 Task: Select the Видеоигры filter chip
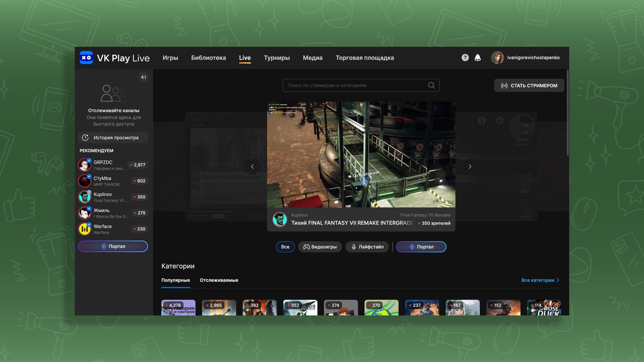320,247
